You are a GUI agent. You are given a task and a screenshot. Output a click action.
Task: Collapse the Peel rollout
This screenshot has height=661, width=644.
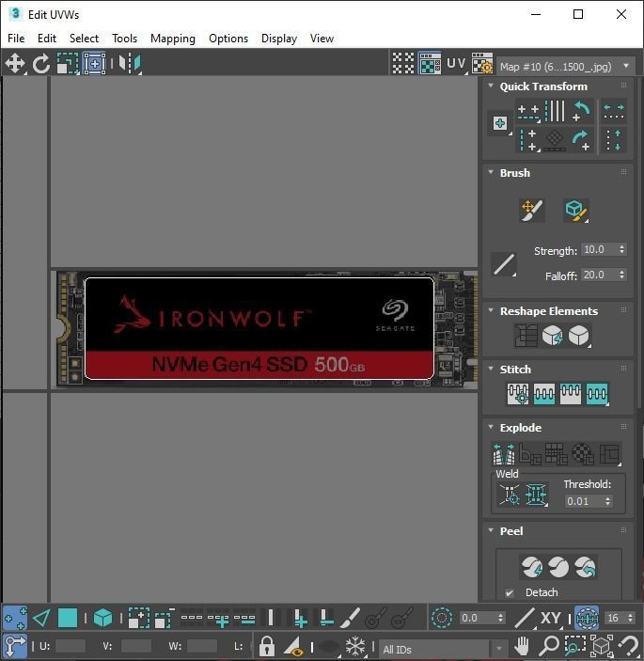(491, 530)
